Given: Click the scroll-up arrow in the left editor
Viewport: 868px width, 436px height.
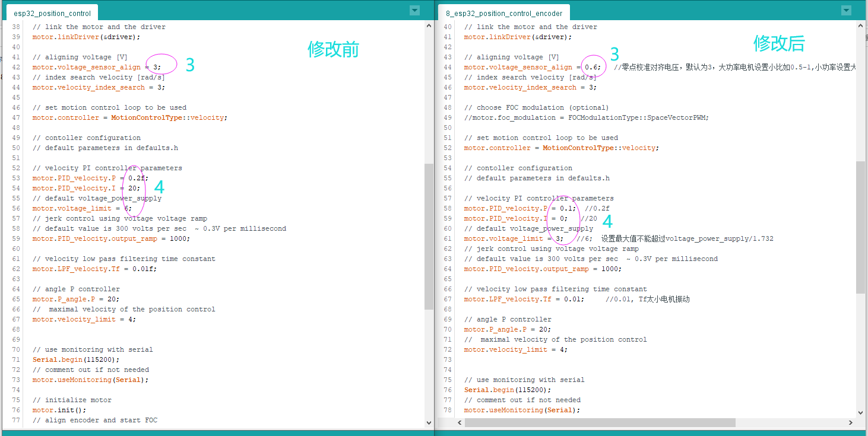Looking at the screenshot, I should coord(429,25).
